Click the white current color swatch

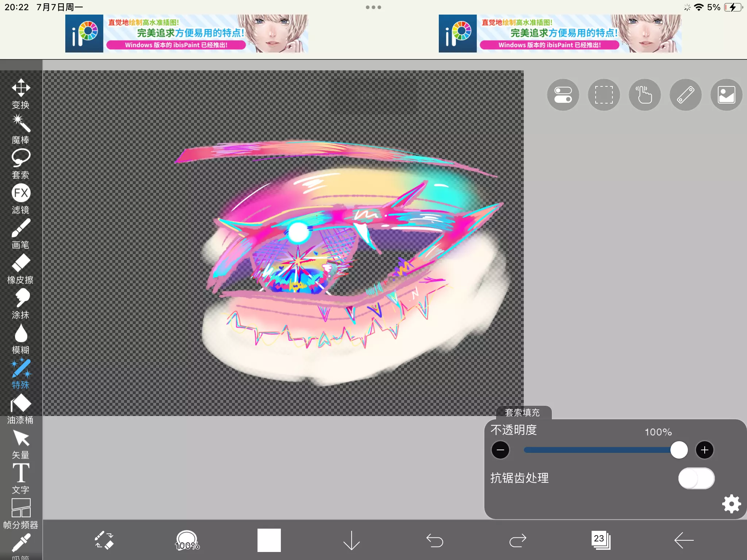click(269, 540)
